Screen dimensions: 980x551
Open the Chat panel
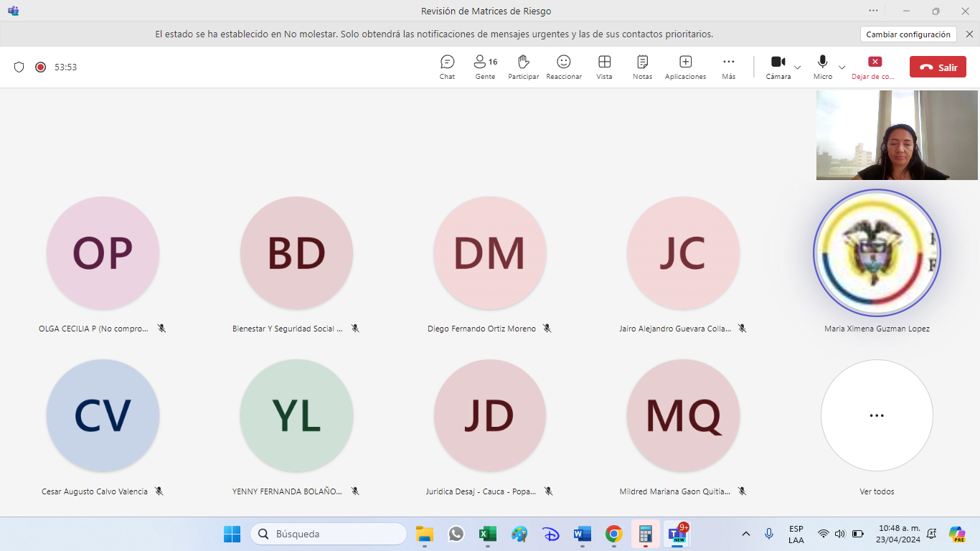pos(447,67)
